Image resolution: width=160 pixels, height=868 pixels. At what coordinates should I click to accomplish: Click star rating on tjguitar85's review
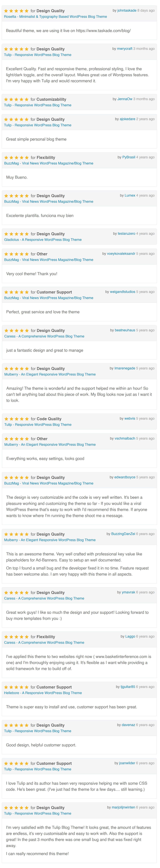16,687
